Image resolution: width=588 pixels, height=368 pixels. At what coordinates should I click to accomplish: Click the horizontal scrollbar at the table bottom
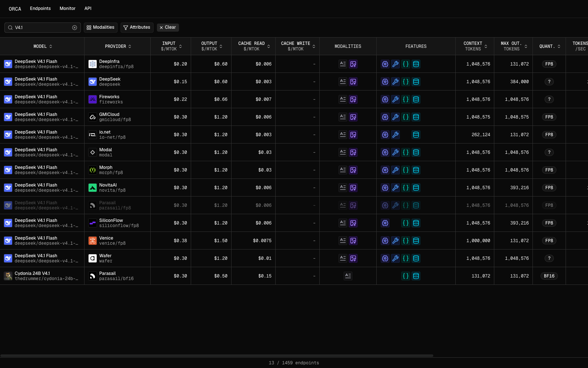(x=217, y=356)
